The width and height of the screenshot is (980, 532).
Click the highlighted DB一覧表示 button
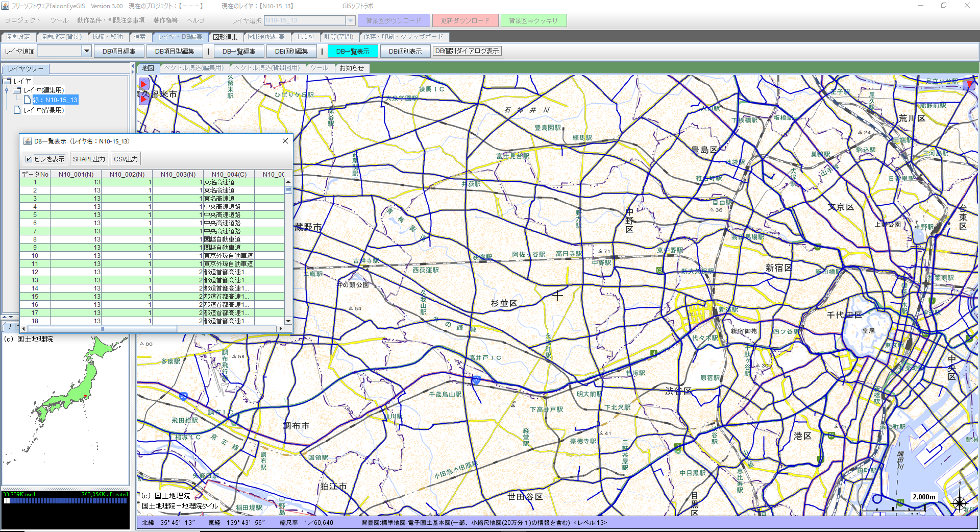tap(353, 51)
